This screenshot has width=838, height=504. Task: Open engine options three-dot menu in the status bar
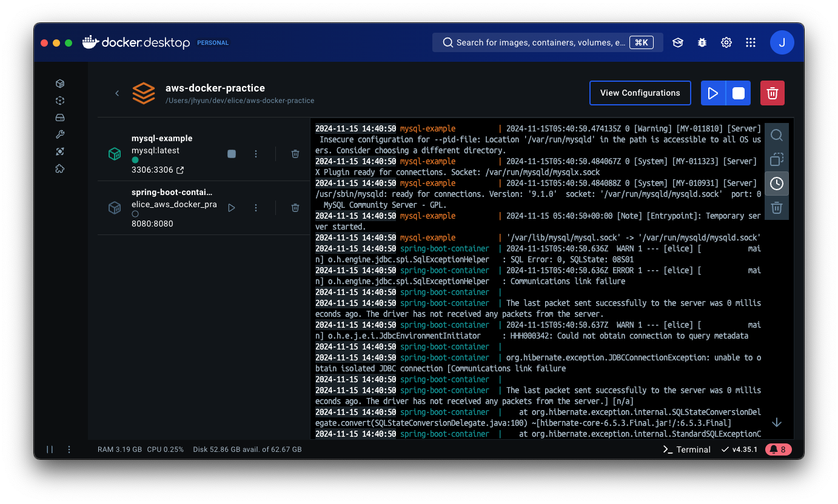(x=69, y=449)
